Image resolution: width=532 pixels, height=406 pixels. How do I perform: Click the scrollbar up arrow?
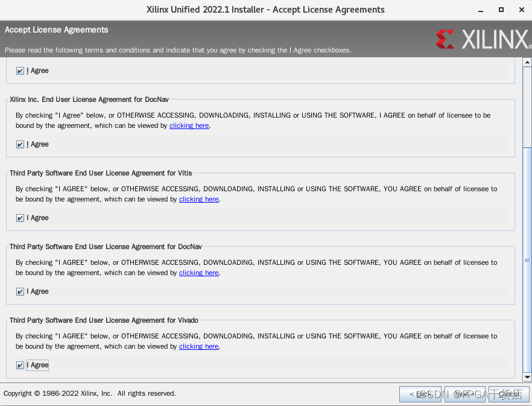527,62
